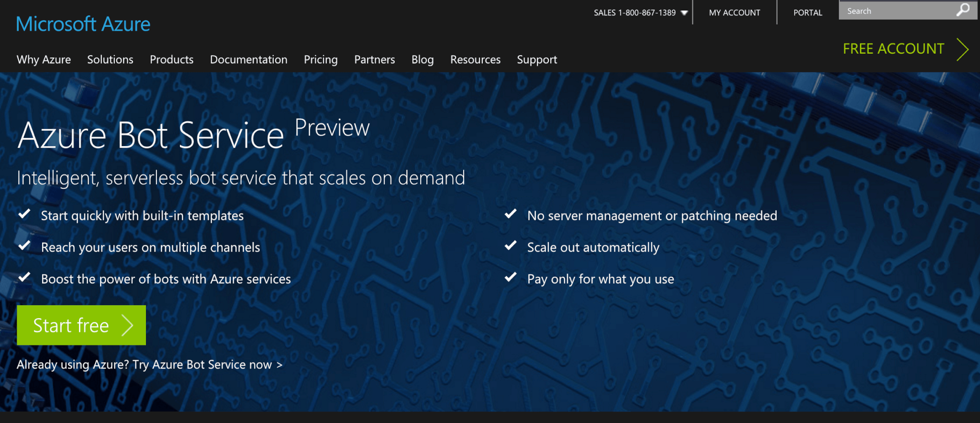This screenshot has width=980, height=423.
Task: Click checkmark next to Scale out automatically
Action: 511,246
